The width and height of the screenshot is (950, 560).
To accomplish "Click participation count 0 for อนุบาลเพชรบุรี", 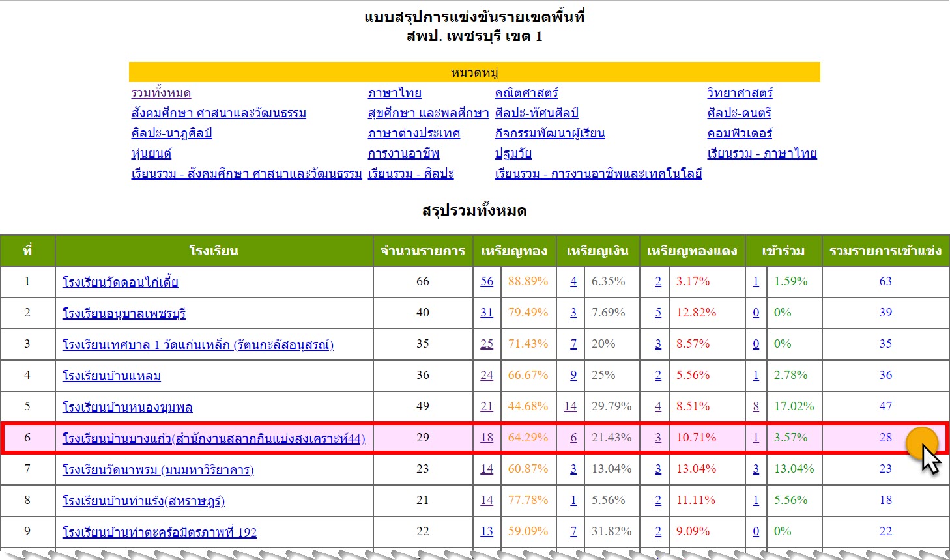I will [x=756, y=313].
